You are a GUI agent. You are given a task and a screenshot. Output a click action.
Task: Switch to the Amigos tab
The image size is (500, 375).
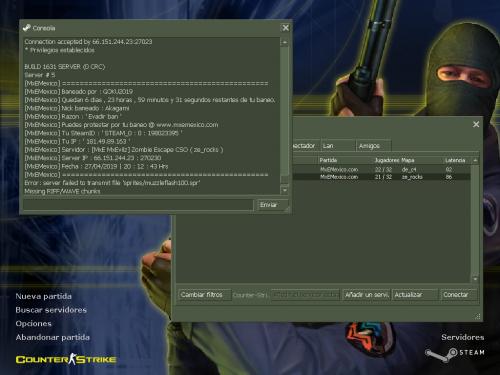pos(373,146)
